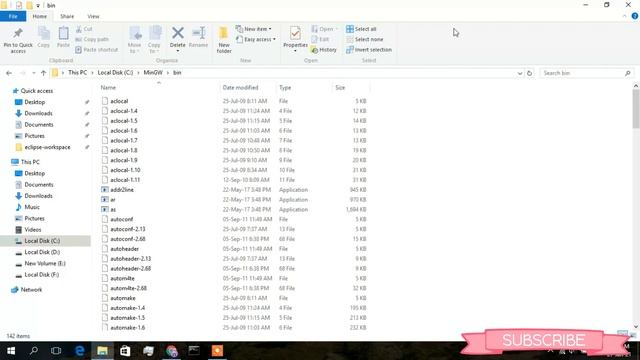This screenshot has height=360, width=640.
Task: Click MinGW in address path
Action: pos(153,73)
